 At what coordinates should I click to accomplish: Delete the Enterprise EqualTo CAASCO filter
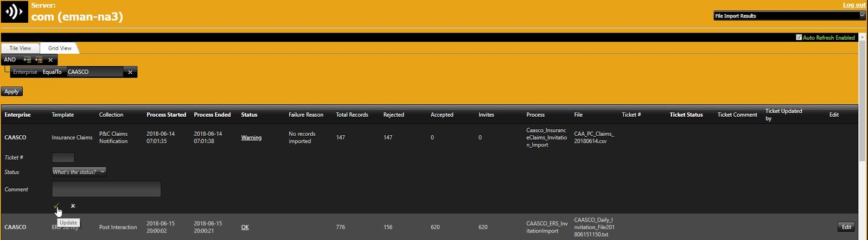point(130,72)
